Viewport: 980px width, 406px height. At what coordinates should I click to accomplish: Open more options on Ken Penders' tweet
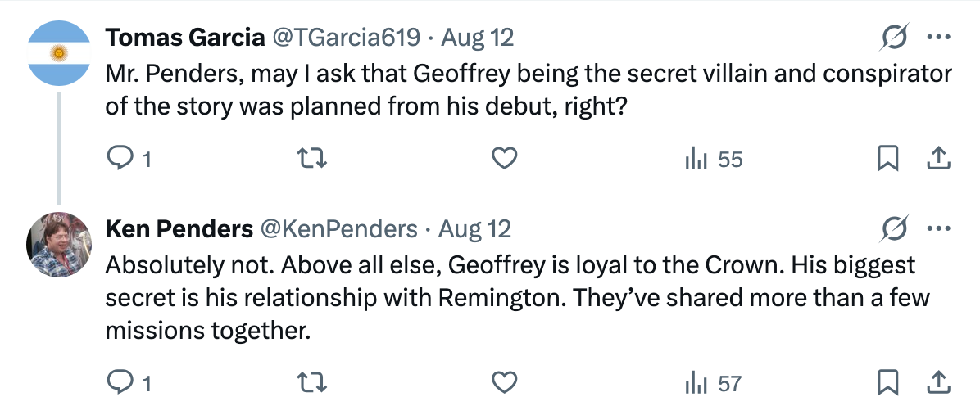point(938,228)
